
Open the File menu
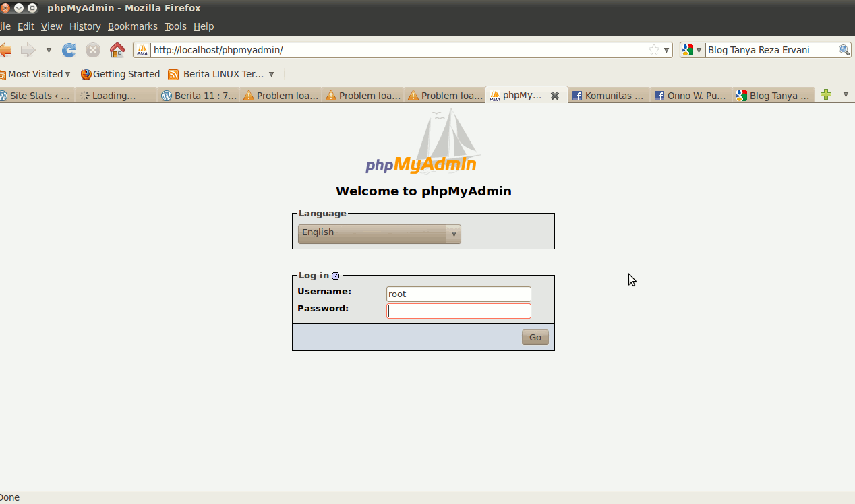5,26
